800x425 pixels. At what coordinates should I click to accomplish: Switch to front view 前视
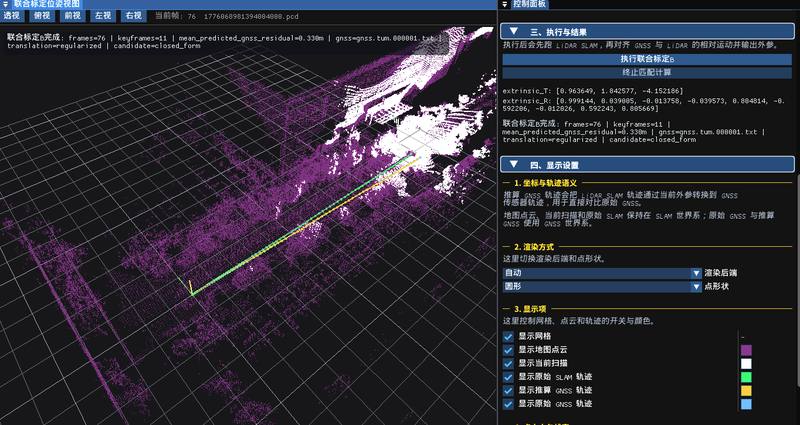[72, 16]
